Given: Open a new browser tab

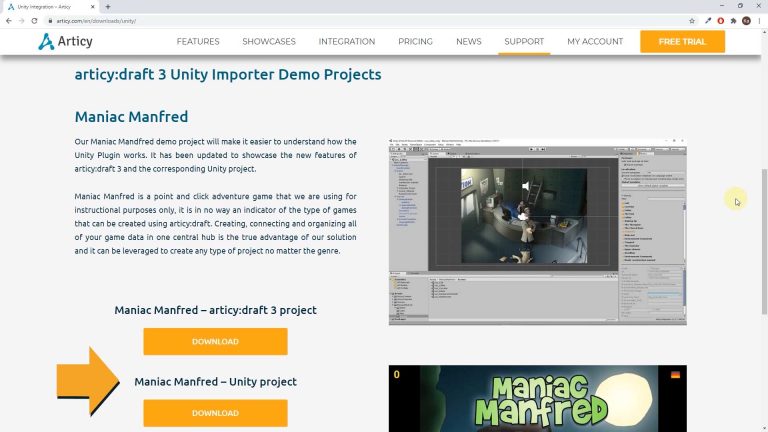Looking at the screenshot, I should [x=108, y=7].
